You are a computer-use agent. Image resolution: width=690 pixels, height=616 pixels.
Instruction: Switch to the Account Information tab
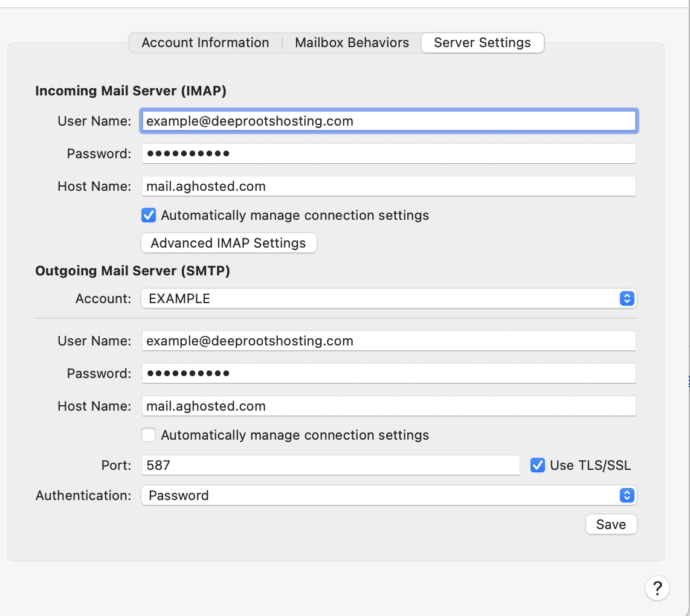(x=205, y=43)
